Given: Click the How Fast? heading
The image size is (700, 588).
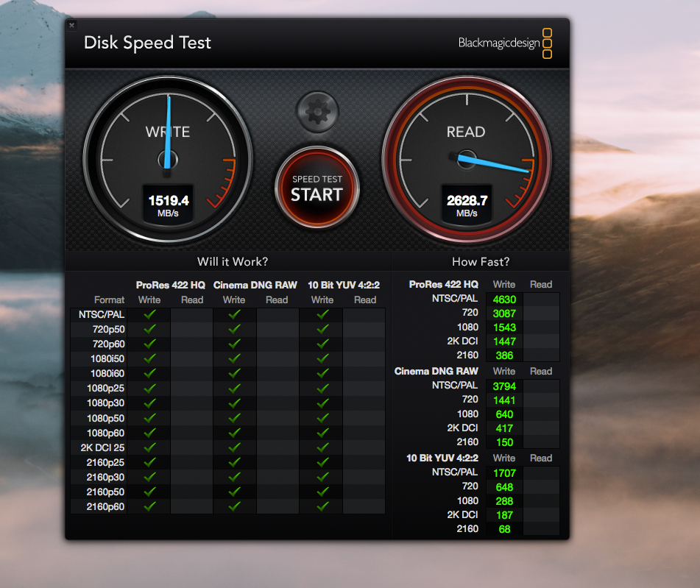Looking at the screenshot, I should pyautogui.click(x=481, y=262).
